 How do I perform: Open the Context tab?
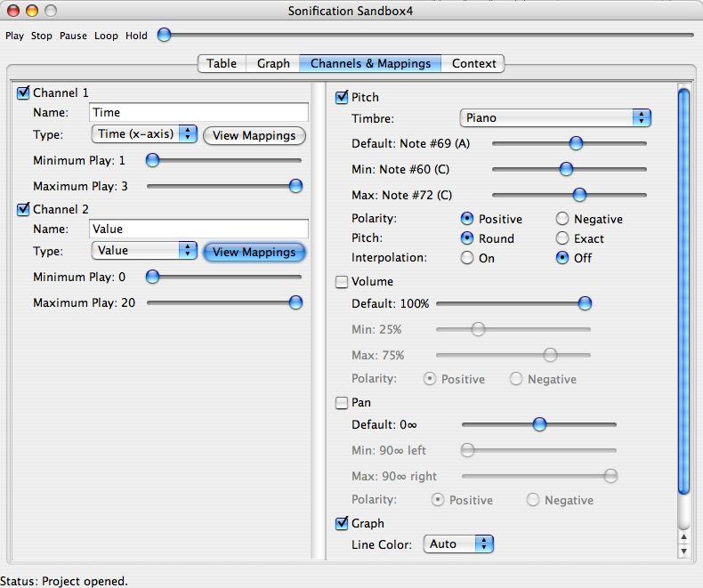pos(473,64)
